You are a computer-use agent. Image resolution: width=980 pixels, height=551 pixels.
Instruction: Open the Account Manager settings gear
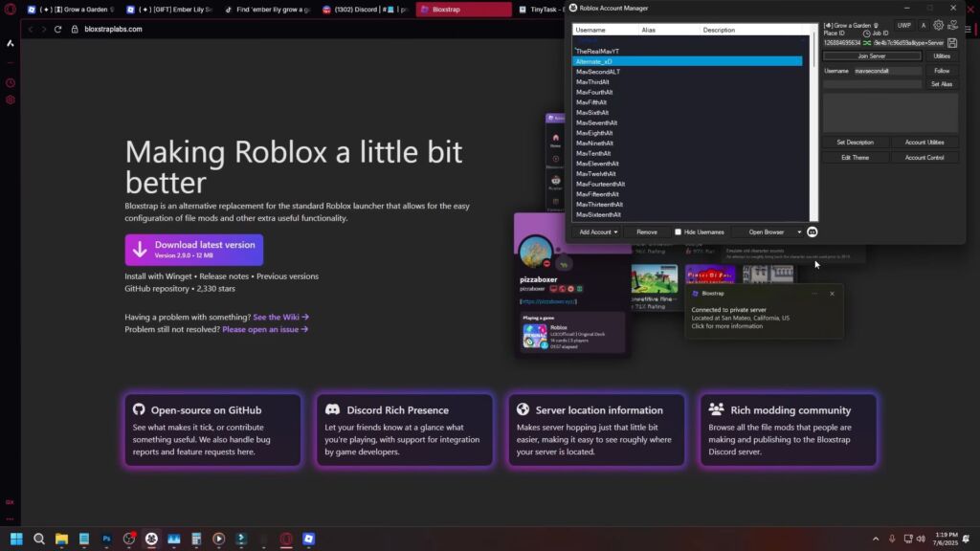[x=938, y=26]
